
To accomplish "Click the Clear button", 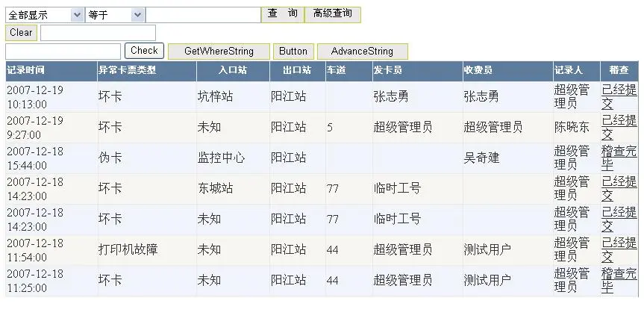I will pyautogui.click(x=21, y=32).
